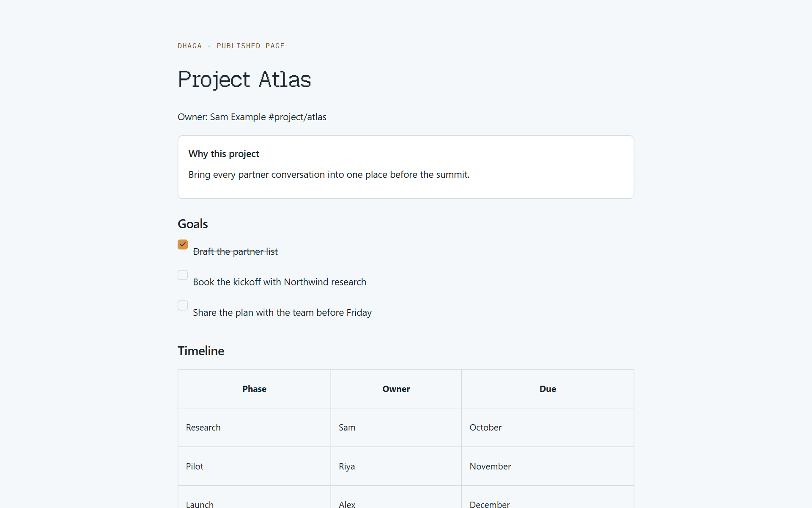Click the Due column header
The width and height of the screenshot is (812, 508).
click(548, 389)
